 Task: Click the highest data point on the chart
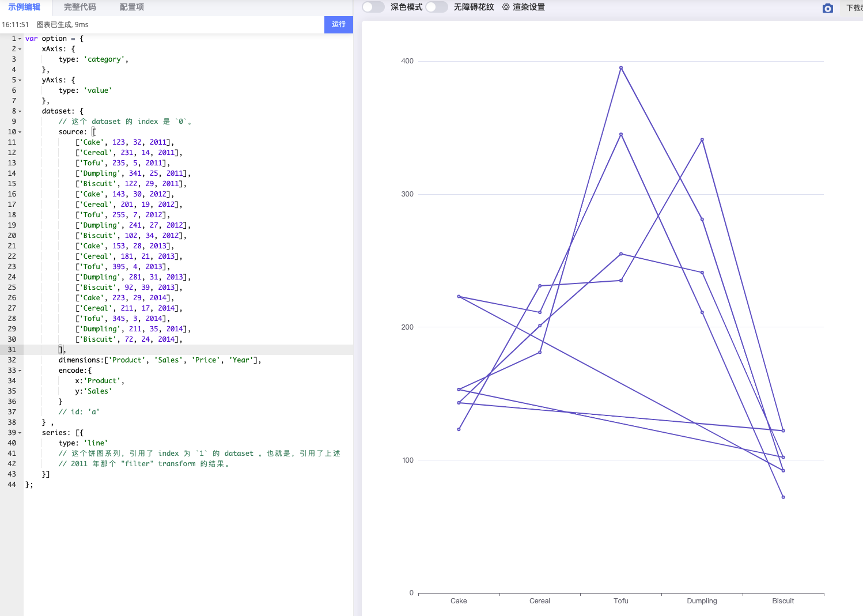pos(621,67)
